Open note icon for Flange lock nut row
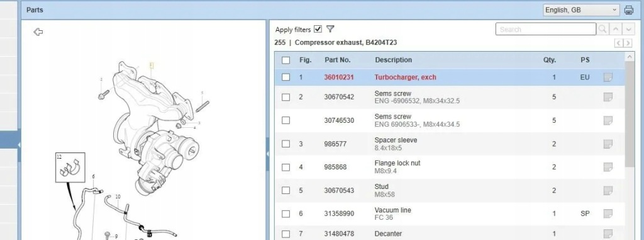644x240 pixels. 608,167
